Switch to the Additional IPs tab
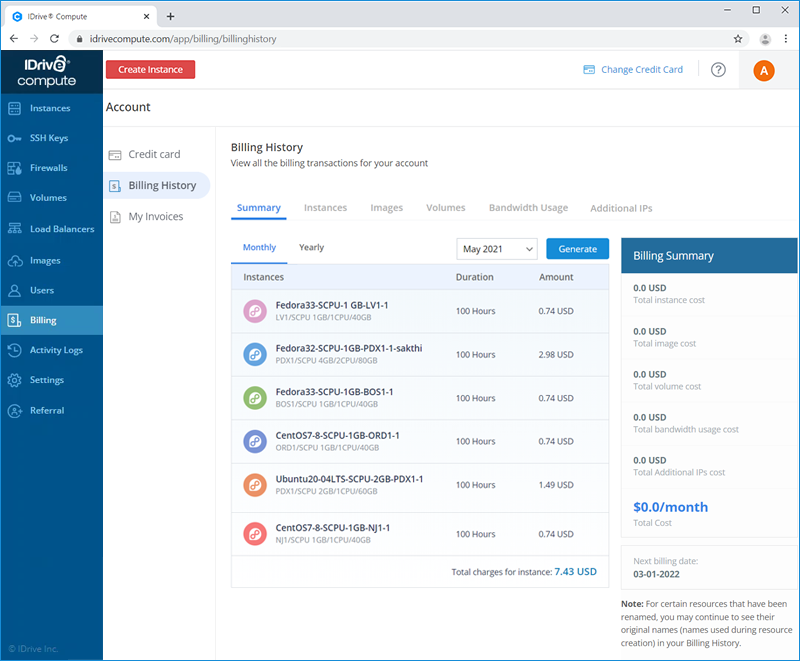Screen dimensions: 800x661 (621, 208)
